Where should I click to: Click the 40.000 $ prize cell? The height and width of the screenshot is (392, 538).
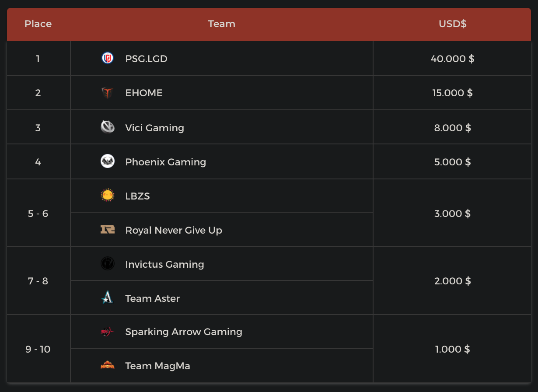click(x=452, y=59)
